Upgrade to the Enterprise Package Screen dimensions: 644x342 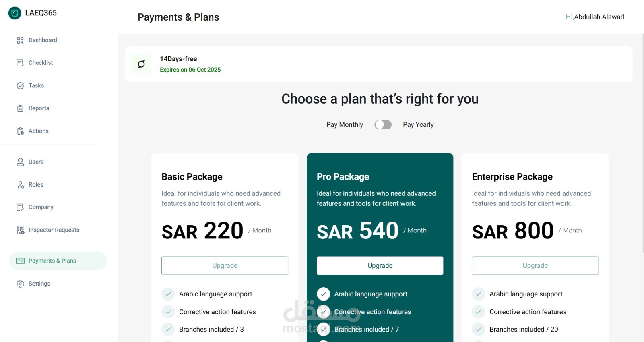535,266
